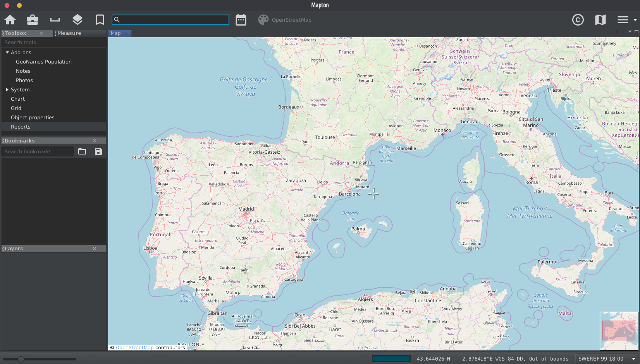640x364 pixels.
Task: Follow the OpenStreetMap attribution link
Action: tap(134, 348)
